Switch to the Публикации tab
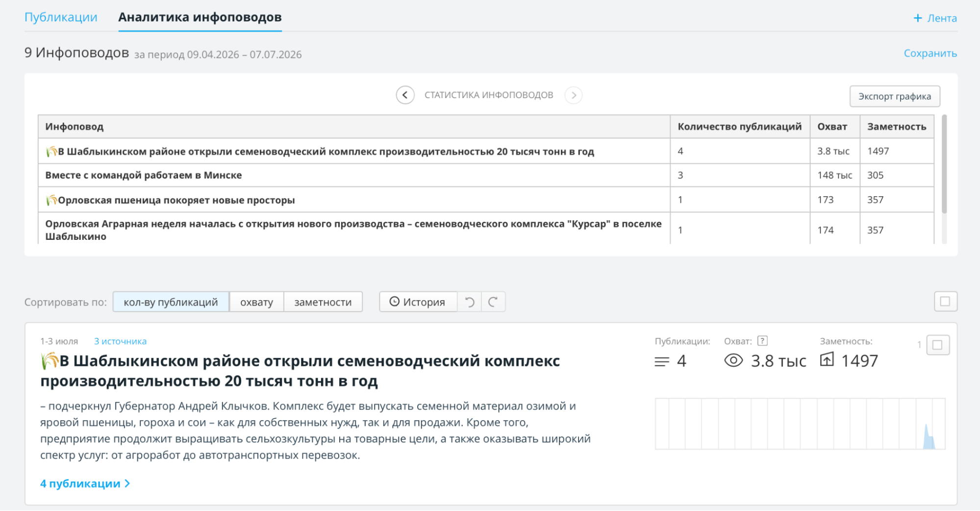 [61, 17]
